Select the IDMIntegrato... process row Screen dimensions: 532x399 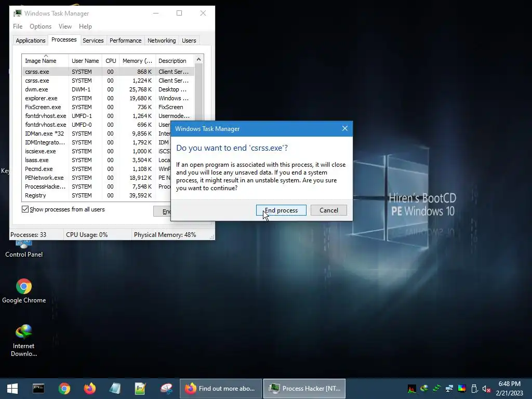coord(96,142)
